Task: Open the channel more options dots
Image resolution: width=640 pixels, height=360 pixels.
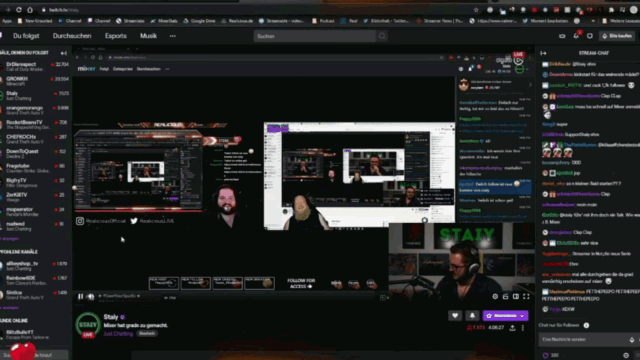Action: point(523,328)
